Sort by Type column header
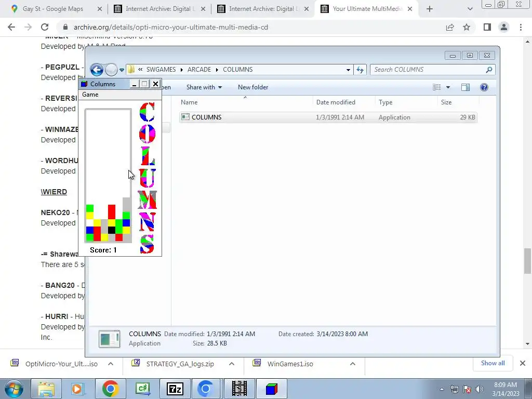532x399 pixels. coord(406,102)
